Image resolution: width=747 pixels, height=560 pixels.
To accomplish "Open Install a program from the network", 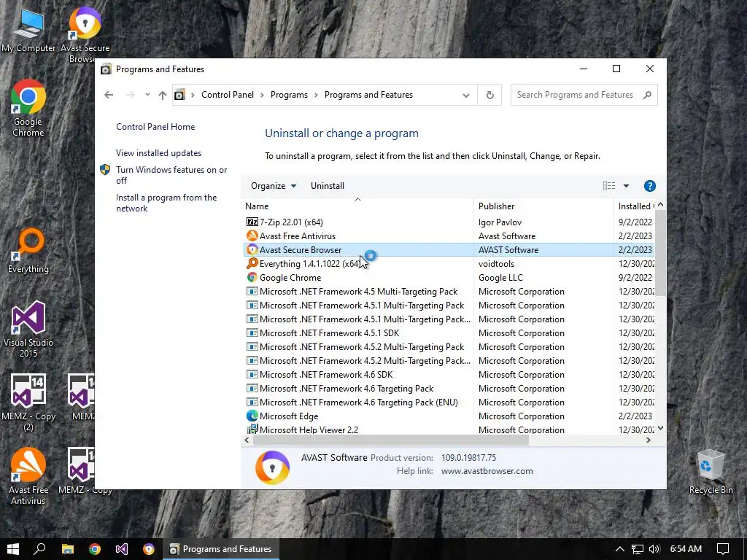I will pyautogui.click(x=166, y=203).
